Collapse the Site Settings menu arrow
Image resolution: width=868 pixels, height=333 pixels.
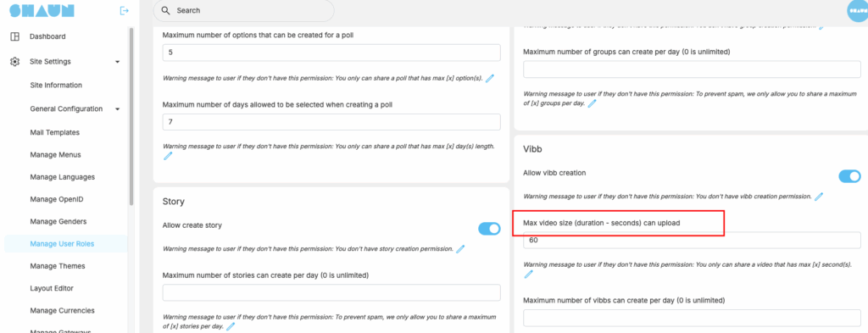tap(117, 62)
